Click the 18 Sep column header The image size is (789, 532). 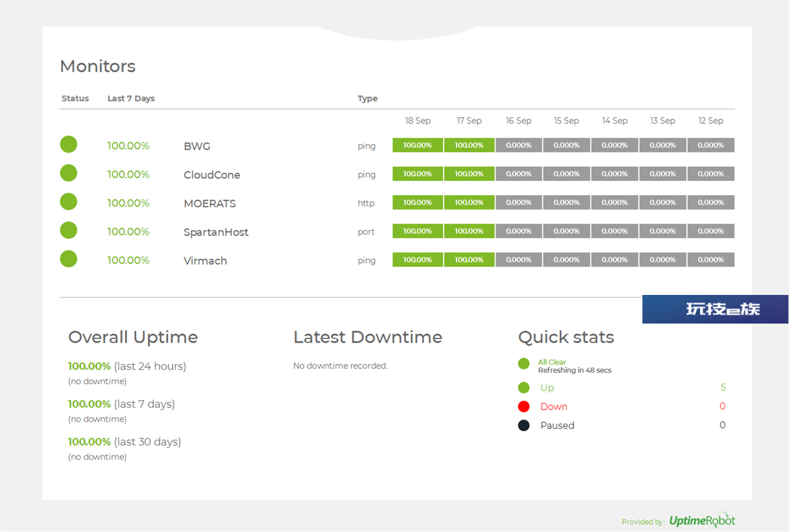click(417, 121)
